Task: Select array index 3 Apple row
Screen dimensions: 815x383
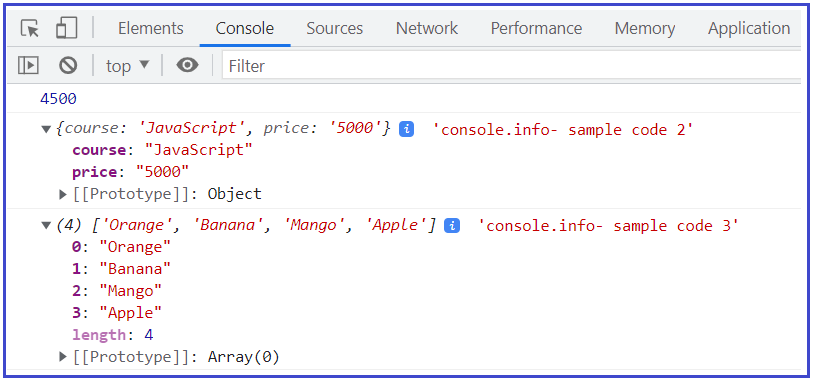Action: point(117,313)
